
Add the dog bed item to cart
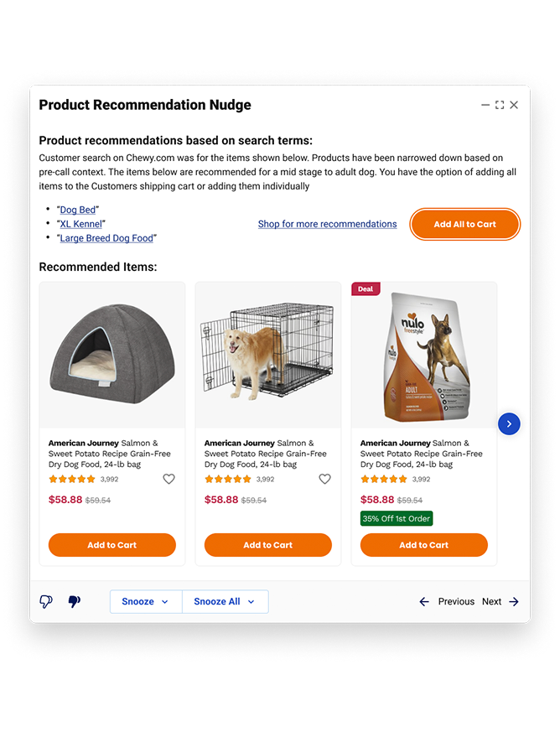[112, 545]
